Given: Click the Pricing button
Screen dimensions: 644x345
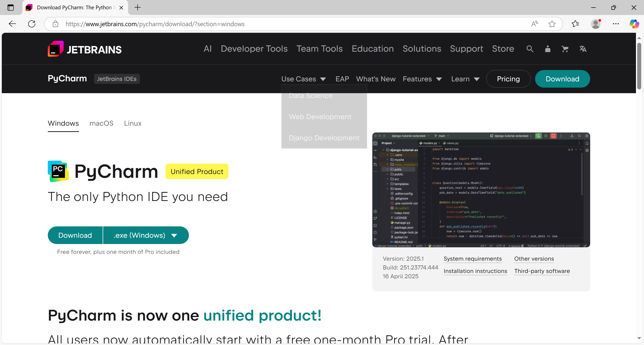Looking at the screenshot, I should point(508,79).
